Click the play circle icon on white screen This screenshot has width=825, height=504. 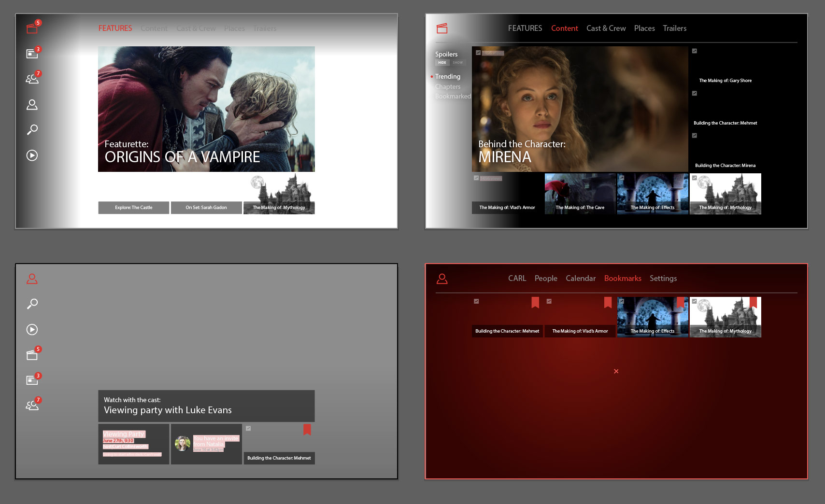(32, 155)
